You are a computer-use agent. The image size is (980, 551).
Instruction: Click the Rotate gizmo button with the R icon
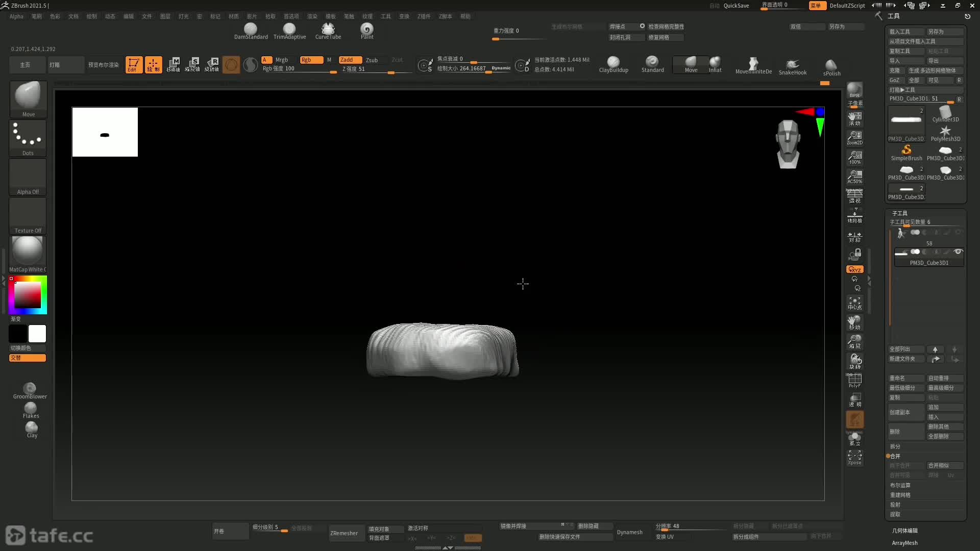click(x=212, y=65)
